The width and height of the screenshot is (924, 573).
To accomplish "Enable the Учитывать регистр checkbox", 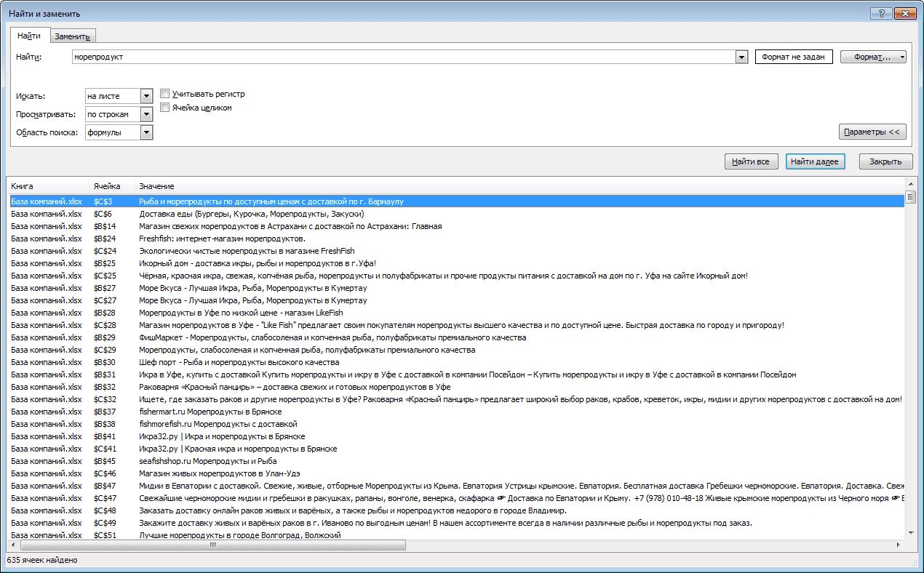I will coord(165,94).
